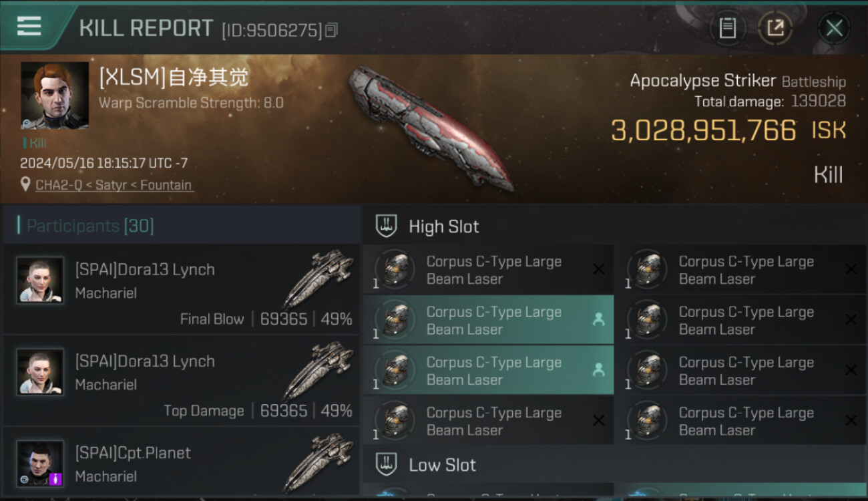Click the Apocalypse Striker ship image

click(x=430, y=128)
